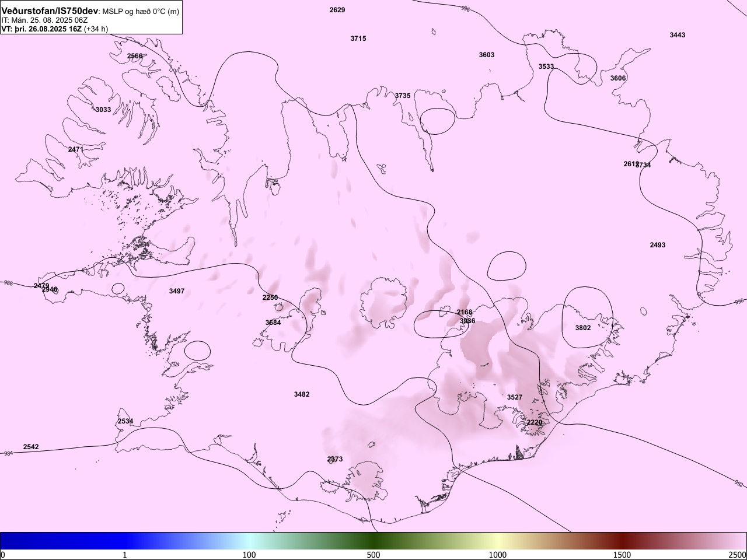Pick the 3033 value
This screenshot has height=560, width=747.
(x=103, y=110)
